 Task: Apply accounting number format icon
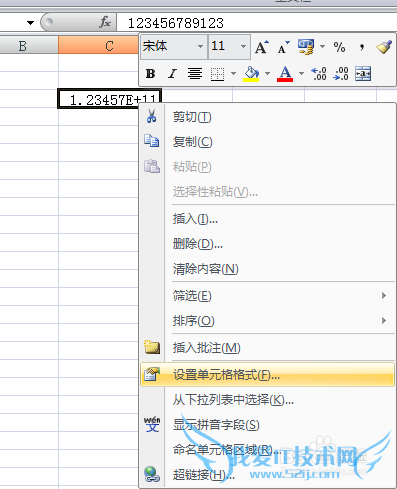click(x=306, y=47)
